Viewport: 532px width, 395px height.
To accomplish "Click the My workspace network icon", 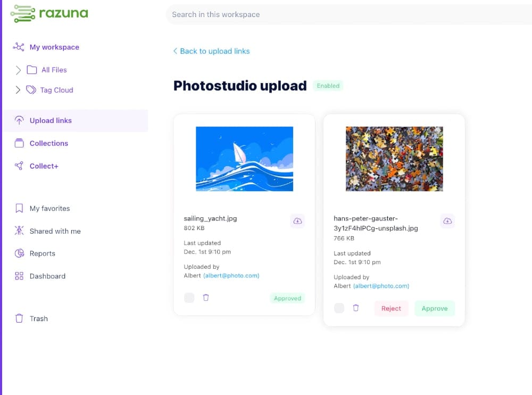I will pyautogui.click(x=19, y=47).
